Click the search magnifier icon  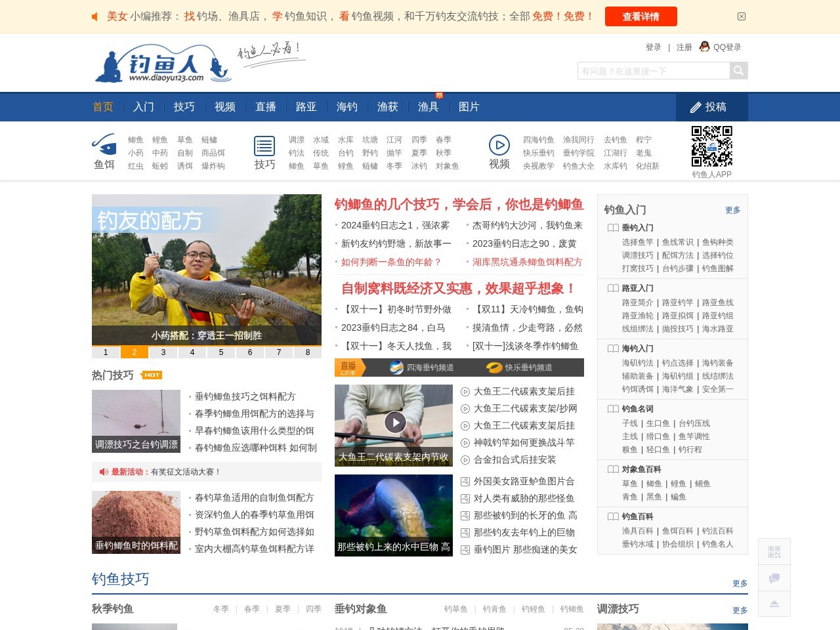[x=738, y=70]
